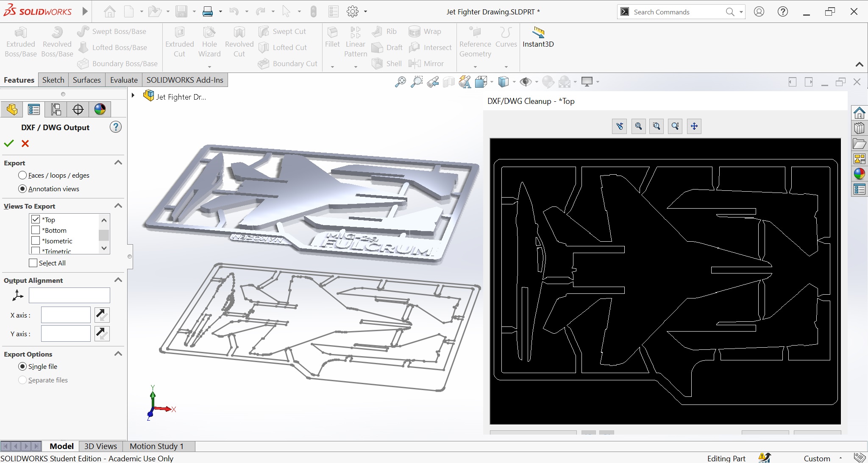The image size is (868, 463).
Task: Click the Select All button
Action: [x=33, y=263]
